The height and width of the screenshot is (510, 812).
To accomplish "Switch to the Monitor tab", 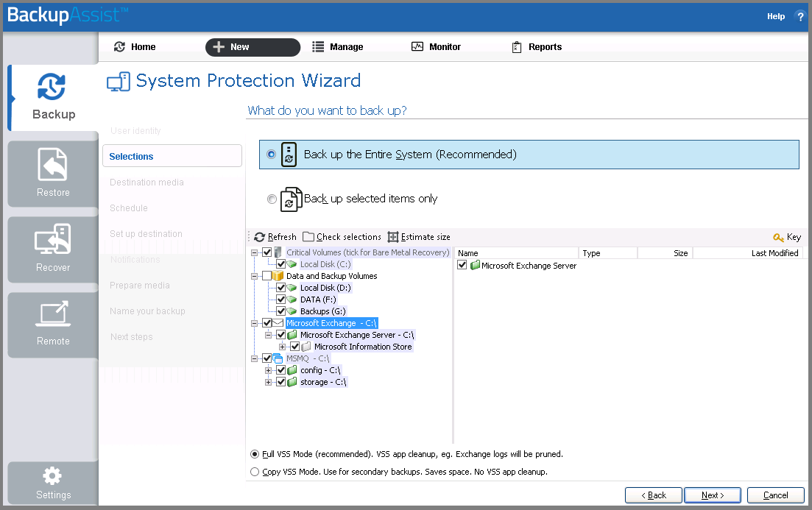I will pyautogui.click(x=436, y=47).
